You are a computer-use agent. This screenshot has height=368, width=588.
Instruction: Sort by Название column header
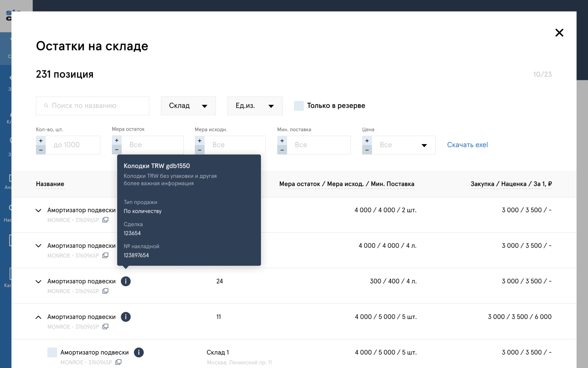tap(50, 184)
